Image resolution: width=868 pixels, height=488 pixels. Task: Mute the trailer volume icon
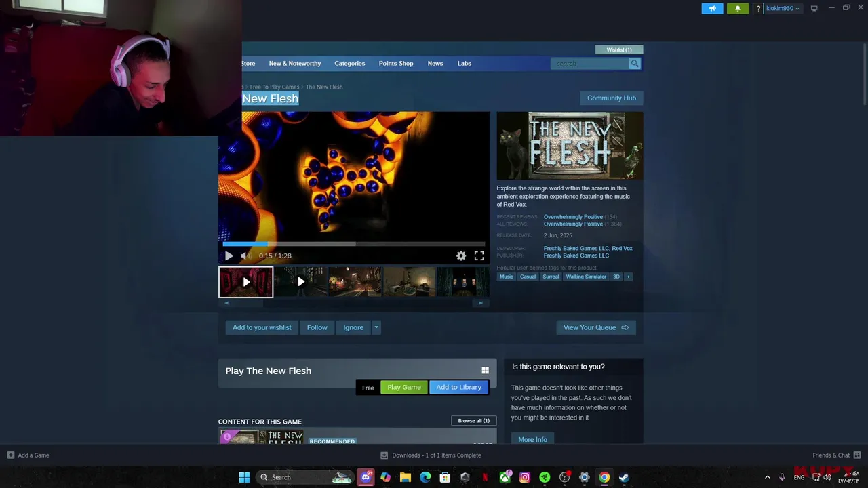click(246, 256)
